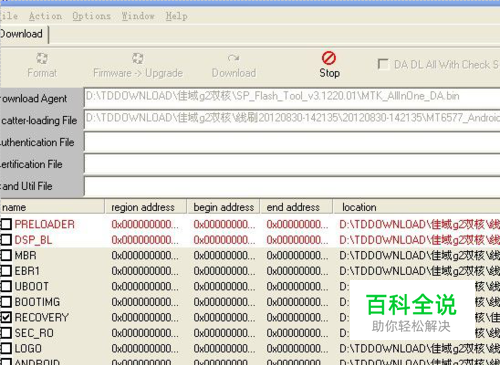500x365 pixels.
Task: Select the RECOVERY row name
Action: tap(42, 317)
